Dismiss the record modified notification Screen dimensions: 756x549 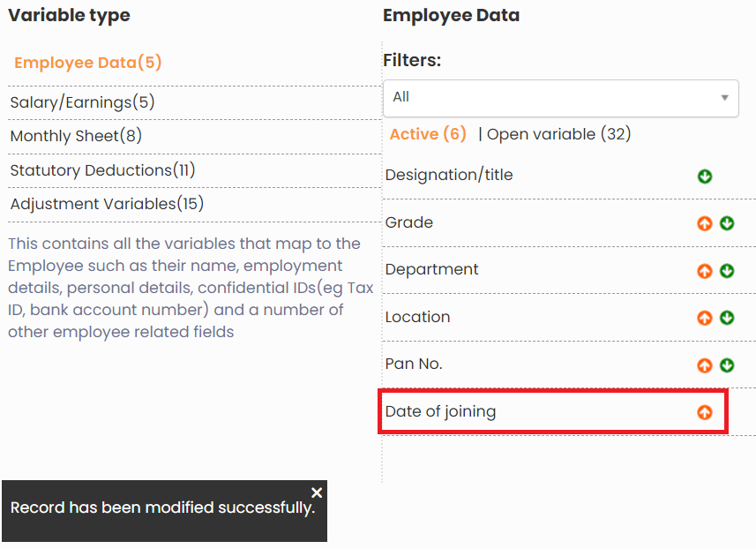point(318,493)
